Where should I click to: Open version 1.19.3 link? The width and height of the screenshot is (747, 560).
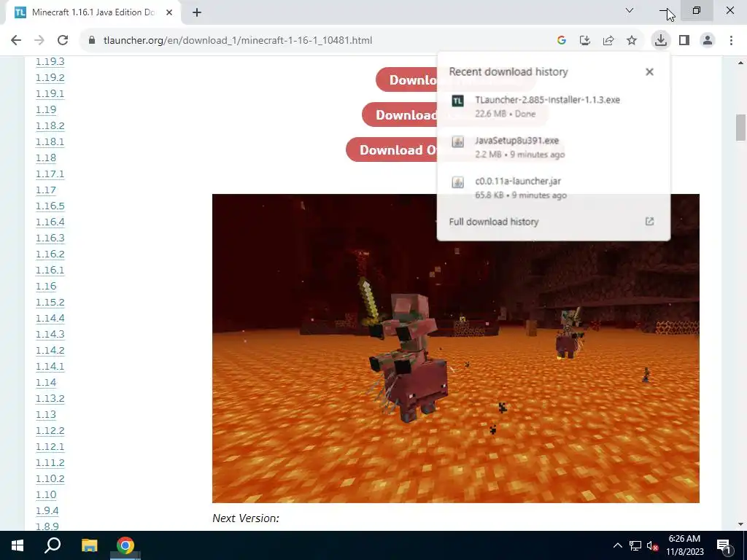pyautogui.click(x=50, y=61)
